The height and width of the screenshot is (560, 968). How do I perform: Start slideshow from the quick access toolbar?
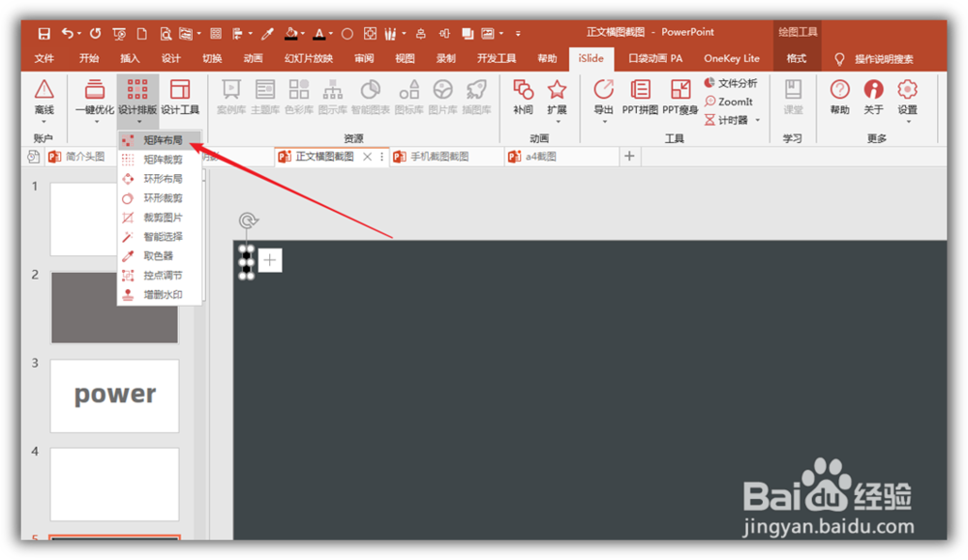(x=119, y=33)
